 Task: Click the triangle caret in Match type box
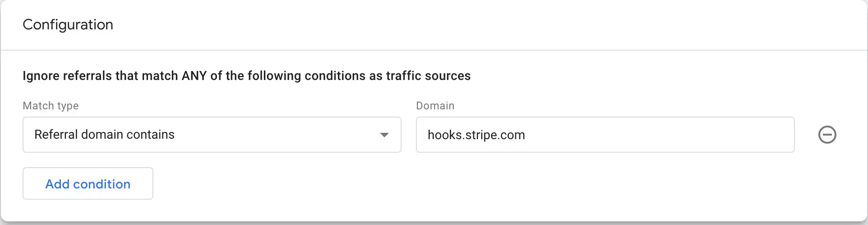[384, 135]
